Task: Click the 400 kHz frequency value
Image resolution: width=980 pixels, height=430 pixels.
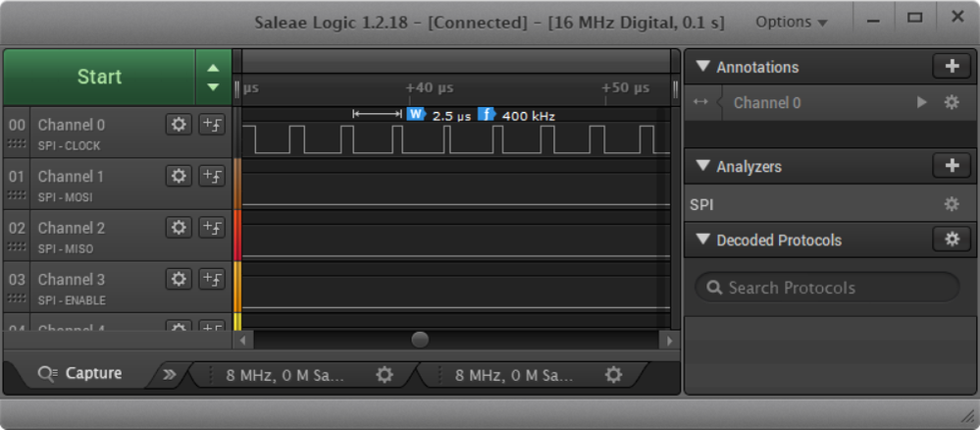Action: 528,116
